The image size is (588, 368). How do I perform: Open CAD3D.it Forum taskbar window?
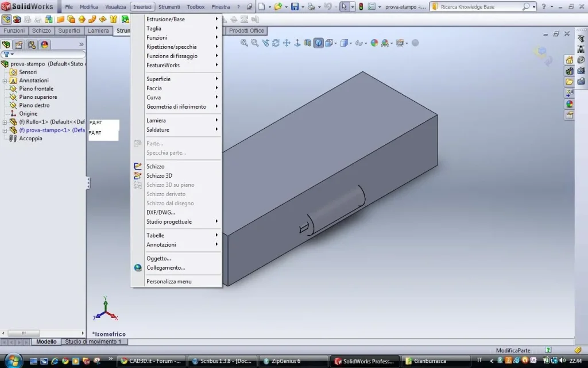click(x=151, y=361)
